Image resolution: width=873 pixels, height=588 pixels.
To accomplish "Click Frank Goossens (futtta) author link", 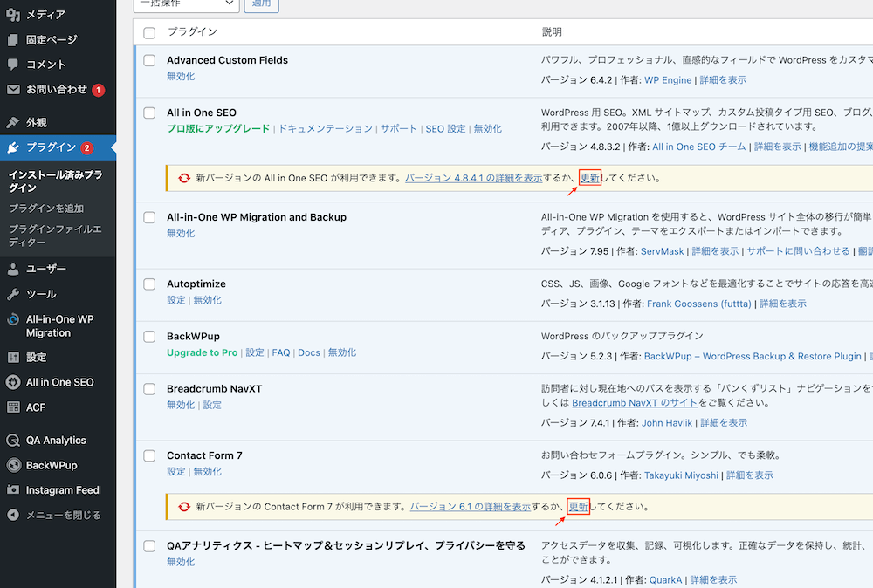I will (x=698, y=304).
